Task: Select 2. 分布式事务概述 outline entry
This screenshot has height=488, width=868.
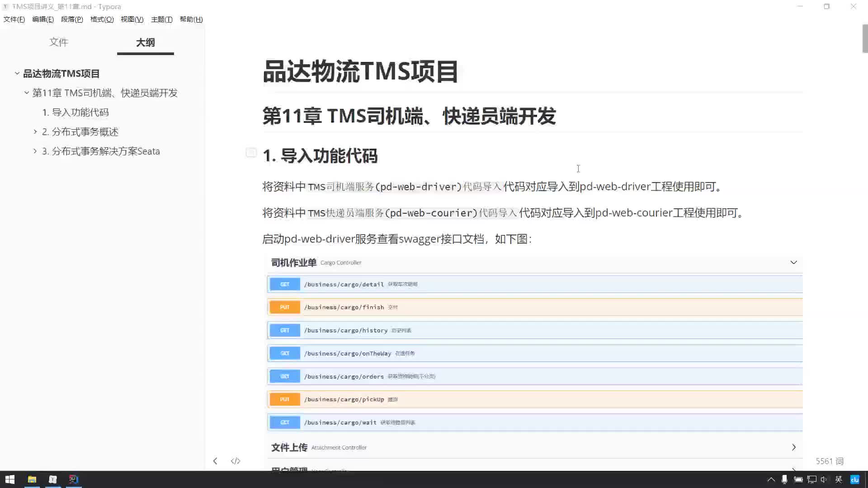Action: coord(80,131)
